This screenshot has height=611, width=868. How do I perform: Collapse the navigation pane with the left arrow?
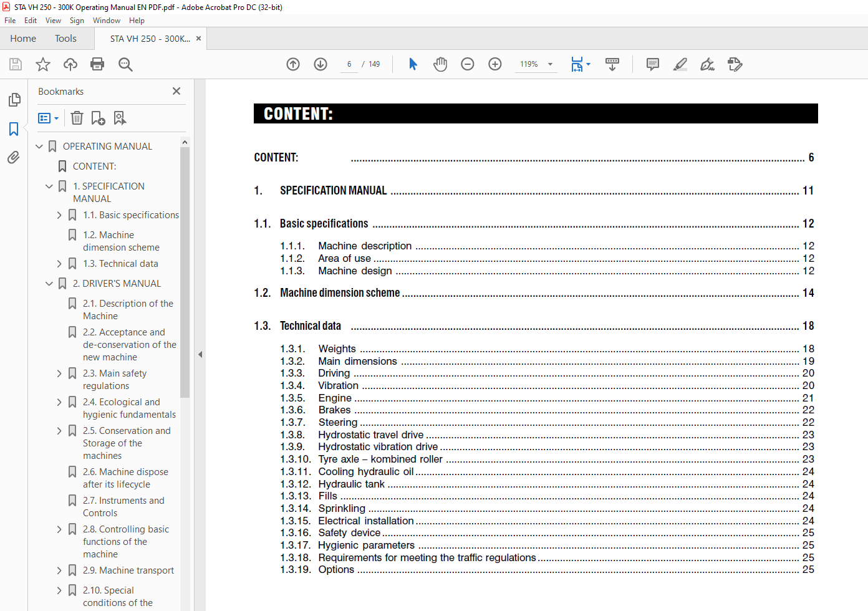(200, 354)
